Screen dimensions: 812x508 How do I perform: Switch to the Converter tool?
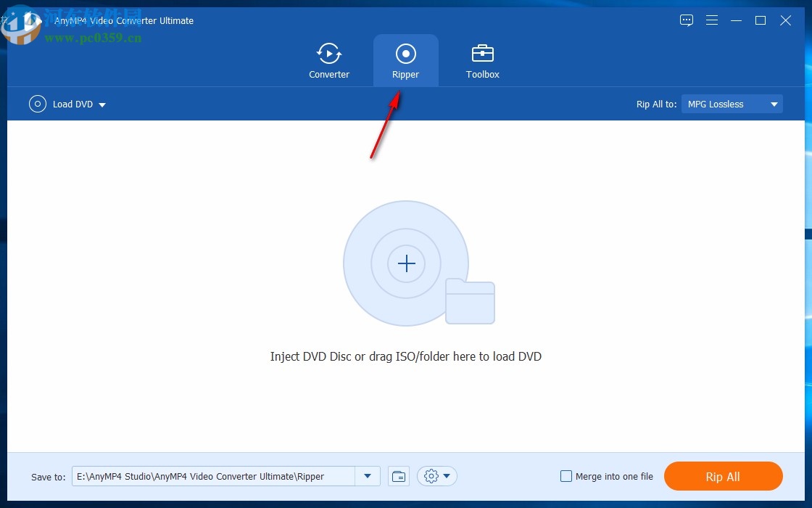click(329, 60)
